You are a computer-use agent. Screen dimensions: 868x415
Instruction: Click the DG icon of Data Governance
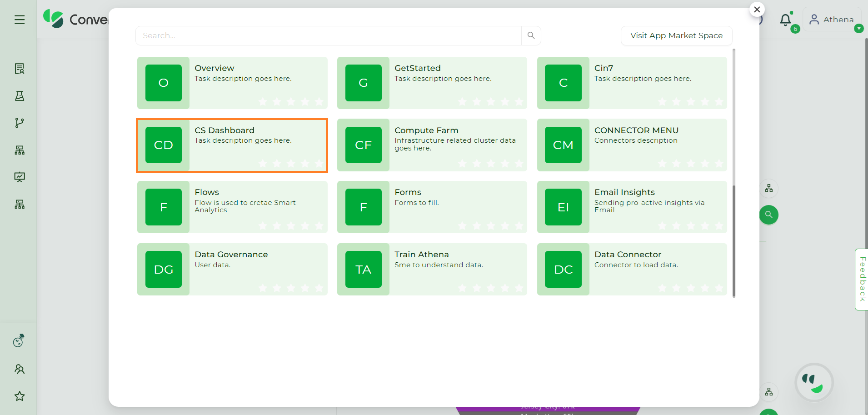coord(164,270)
